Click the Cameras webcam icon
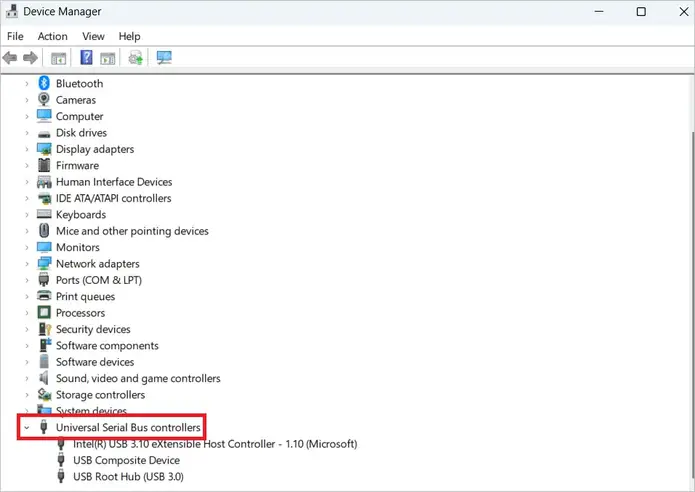This screenshot has height=492, width=695. click(x=44, y=99)
